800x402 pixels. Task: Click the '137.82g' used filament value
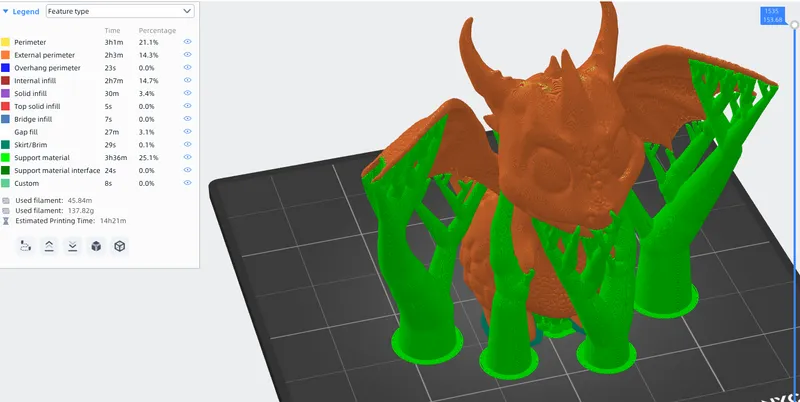click(80, 211)
